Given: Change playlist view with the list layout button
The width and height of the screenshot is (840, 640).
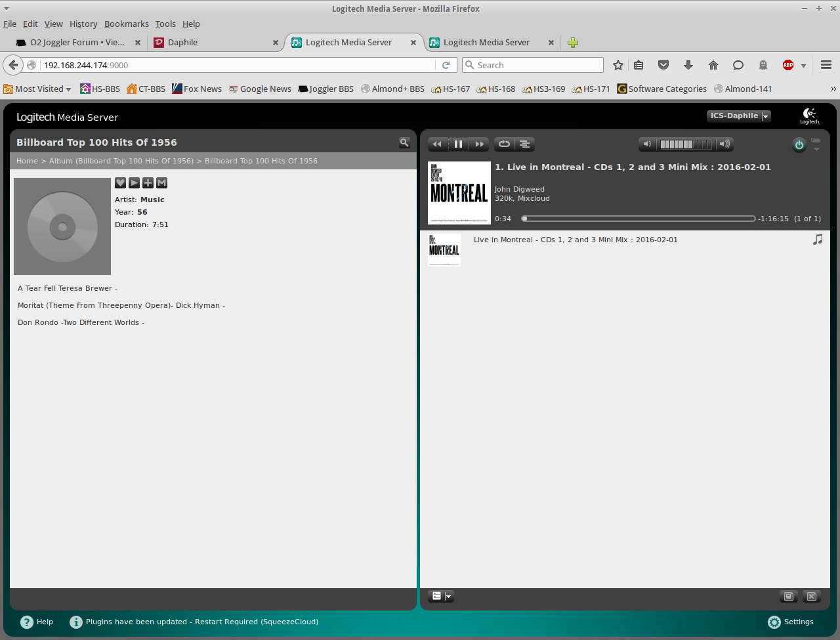Looking at the screenshot, I should (x=436, y=596).
